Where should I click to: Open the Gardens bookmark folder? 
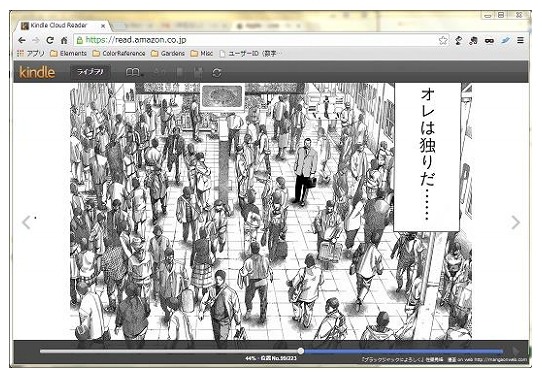click(168, 53)
